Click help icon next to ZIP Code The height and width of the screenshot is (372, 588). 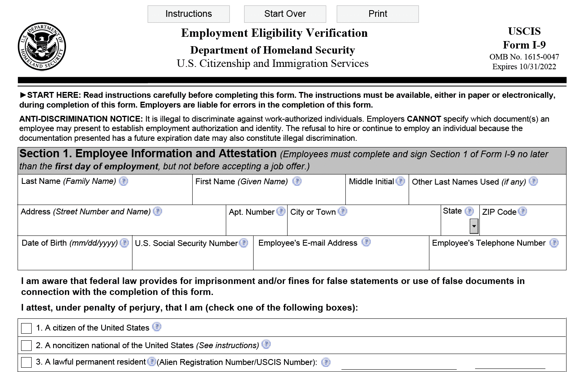(522, 212)
